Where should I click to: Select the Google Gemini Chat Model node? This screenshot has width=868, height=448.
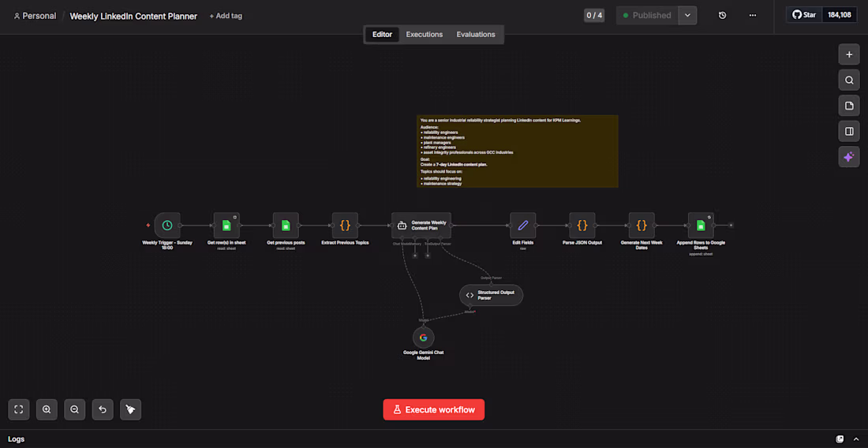coord(424,338)
